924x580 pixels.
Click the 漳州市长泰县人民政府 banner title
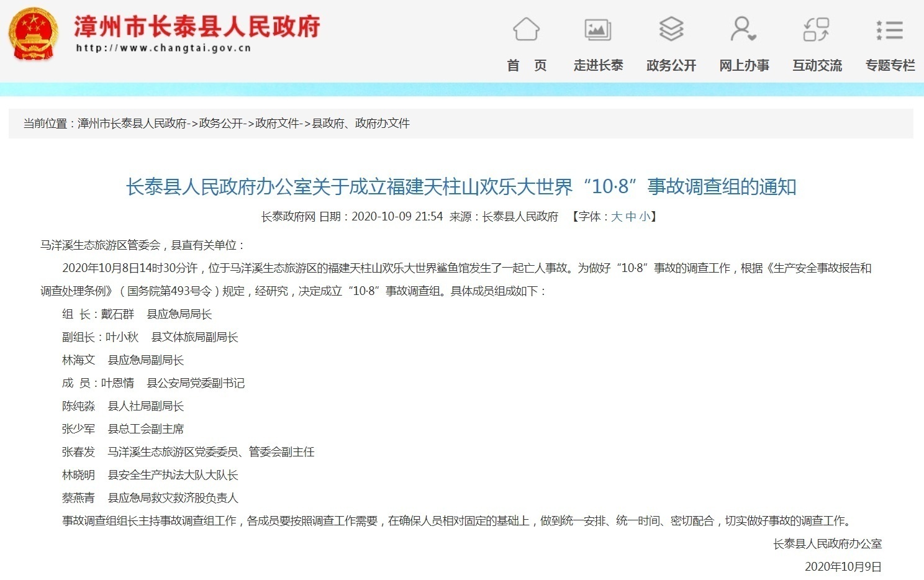tap(196, 27)
